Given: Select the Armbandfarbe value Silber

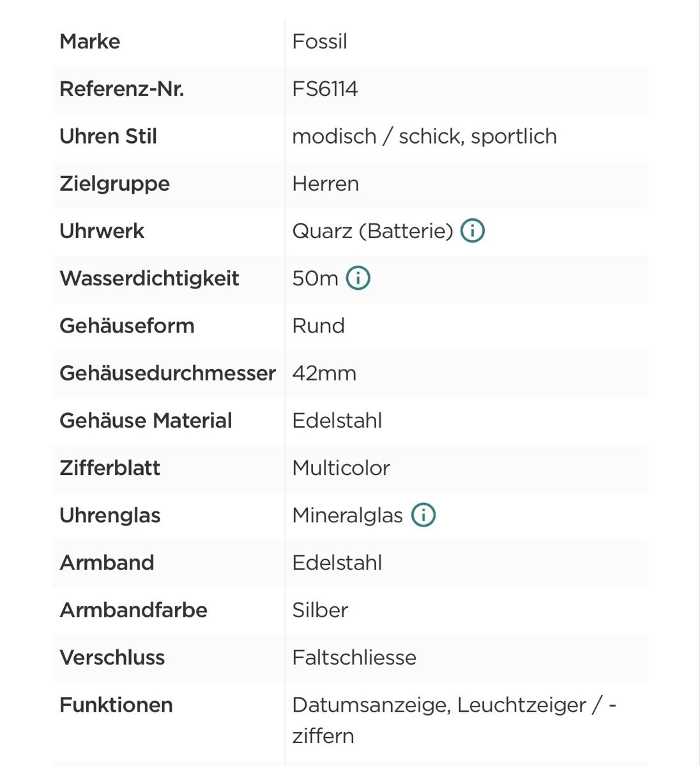Looking at the screenshot, I should tap(321, 610).
